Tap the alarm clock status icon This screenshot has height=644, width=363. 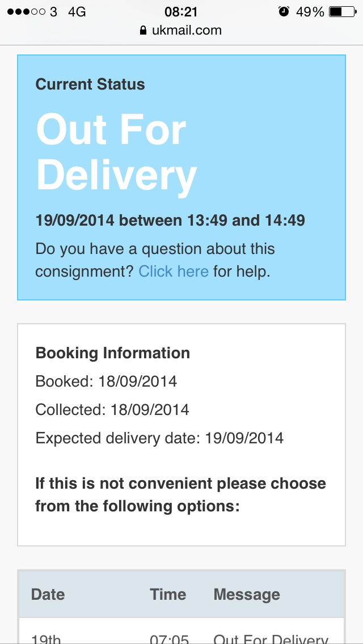tap(284, 11)
